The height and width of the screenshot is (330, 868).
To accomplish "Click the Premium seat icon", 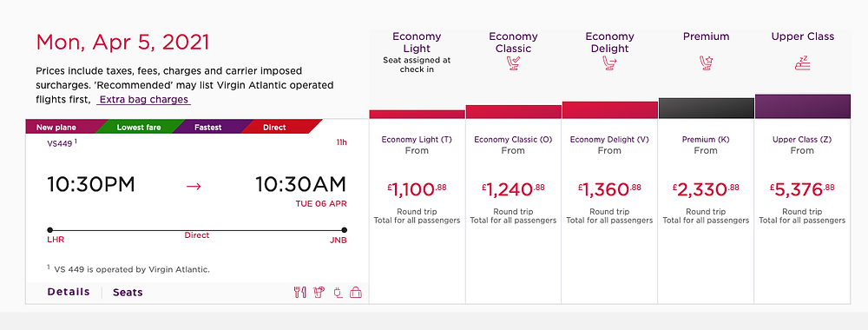I will (x=706, y=63).
